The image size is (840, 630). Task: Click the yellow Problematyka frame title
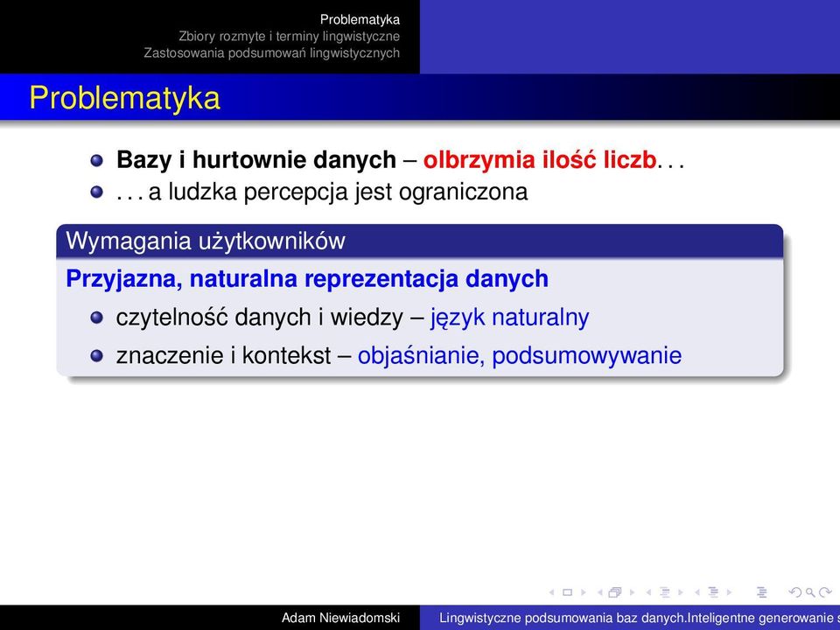click(x=125, y=98)
